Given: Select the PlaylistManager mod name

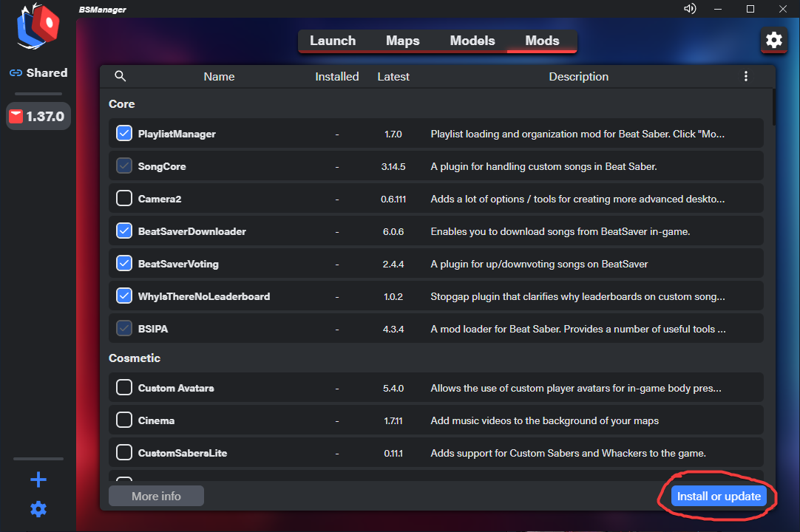Looking at the screenshot, I should tap(177, 134).
